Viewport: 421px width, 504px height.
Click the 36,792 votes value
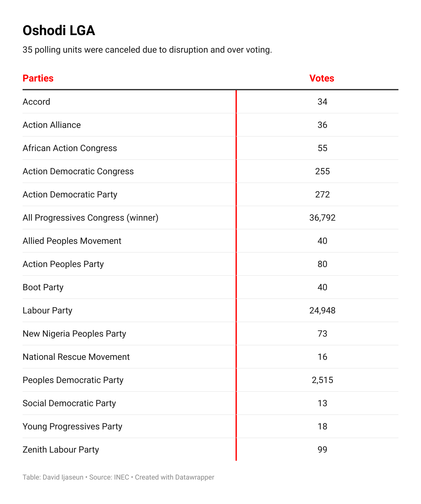click(322, 218)
